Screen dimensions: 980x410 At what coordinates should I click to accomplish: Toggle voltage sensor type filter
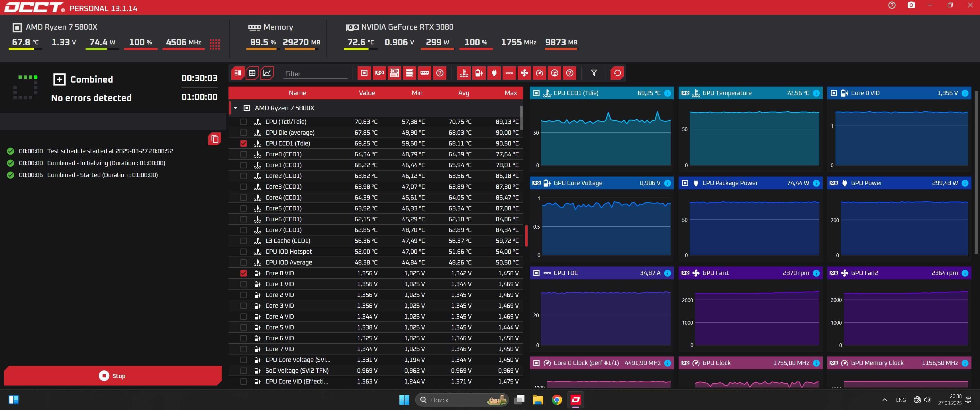tap(479, 73)
